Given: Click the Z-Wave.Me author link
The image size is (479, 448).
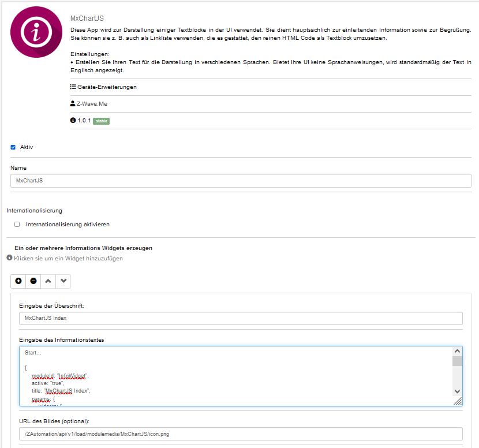Looking at the screenshot, I should pos(92,104).
